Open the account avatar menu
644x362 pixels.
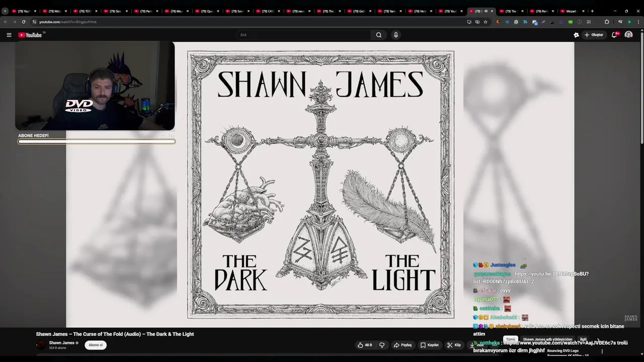pyautogui.click(x=628, y=35)
